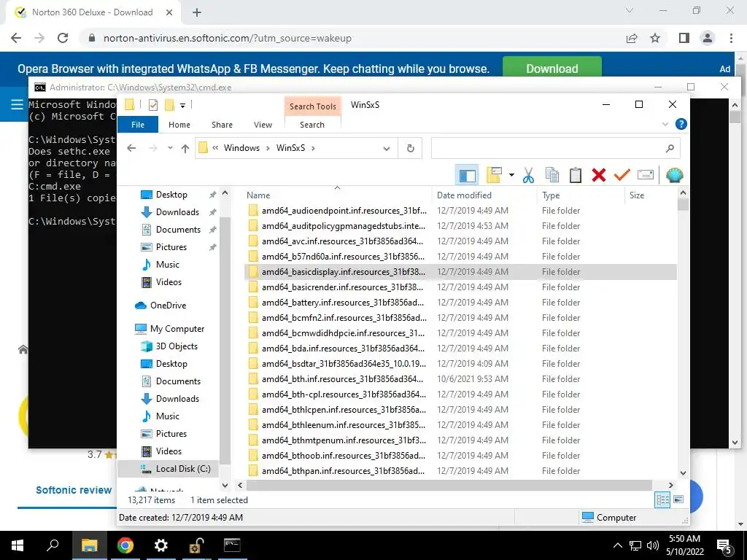Open recent locations dropdown arrow
This screenshot has width=747, height=560.
pyautogui.click(x=170, y=148)
